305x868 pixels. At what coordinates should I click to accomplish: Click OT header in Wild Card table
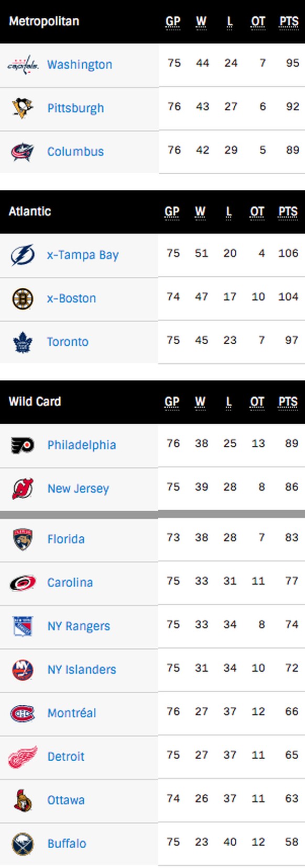(257, 402)
